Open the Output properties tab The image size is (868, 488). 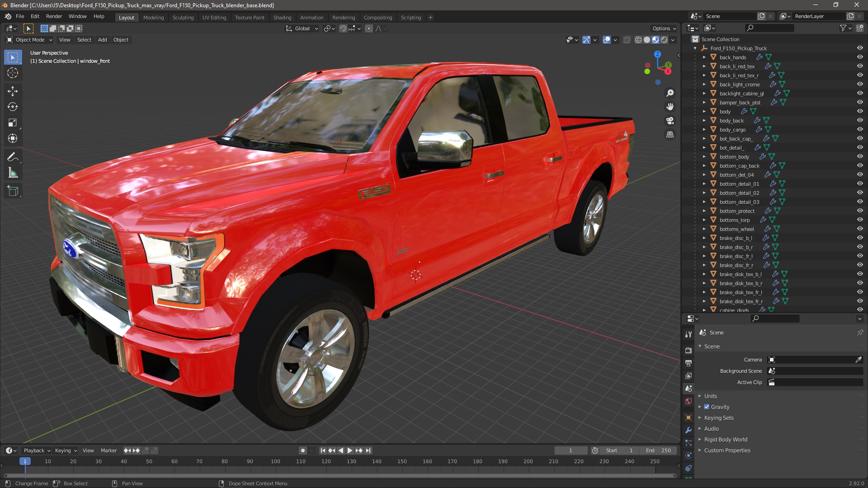(689, 363)
